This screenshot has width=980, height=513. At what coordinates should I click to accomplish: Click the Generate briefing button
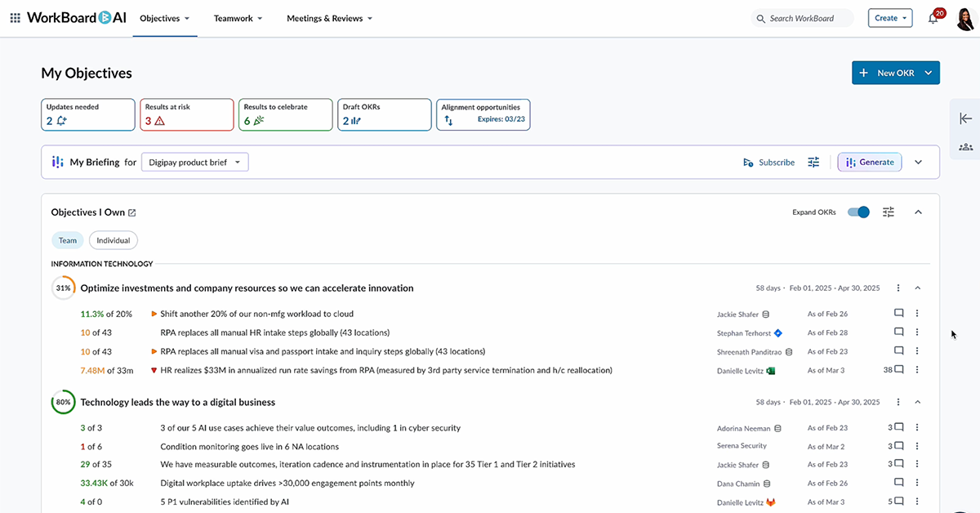tap(869, 162)
